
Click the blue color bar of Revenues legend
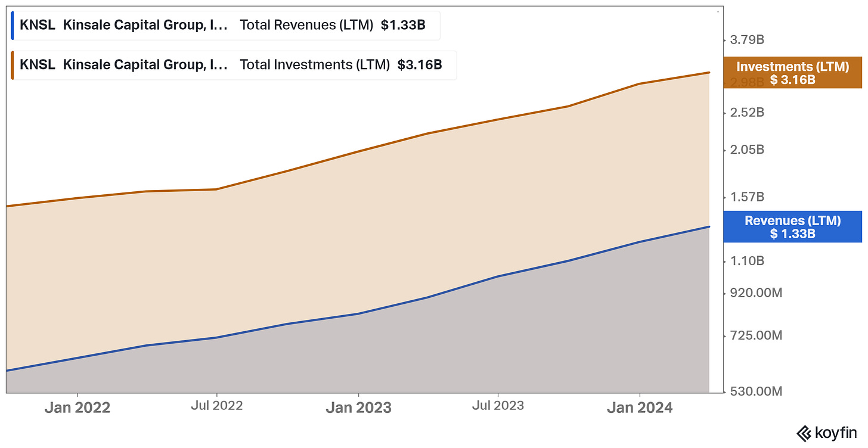pos(12,26)
